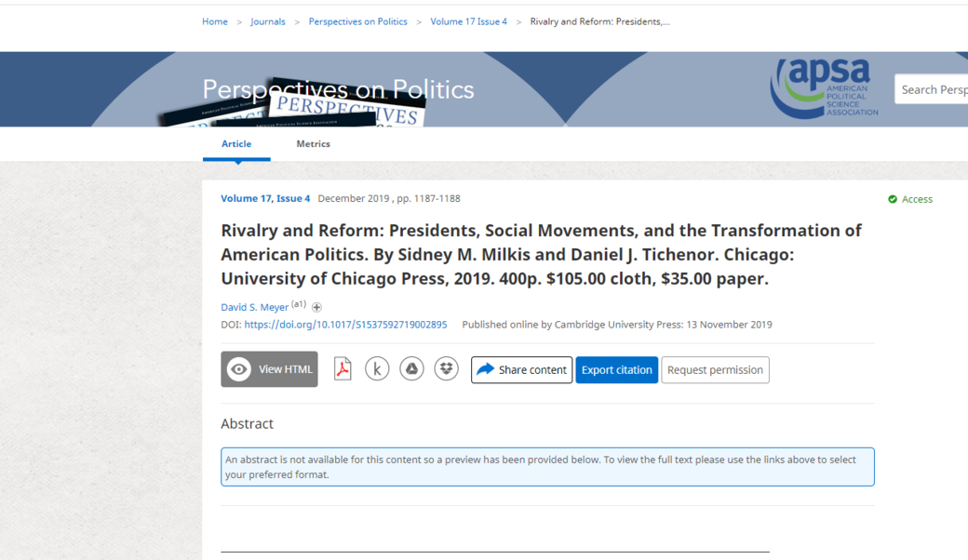The image size is (968, 560).
Task: Click Share content button
Action: pos(521,369)
